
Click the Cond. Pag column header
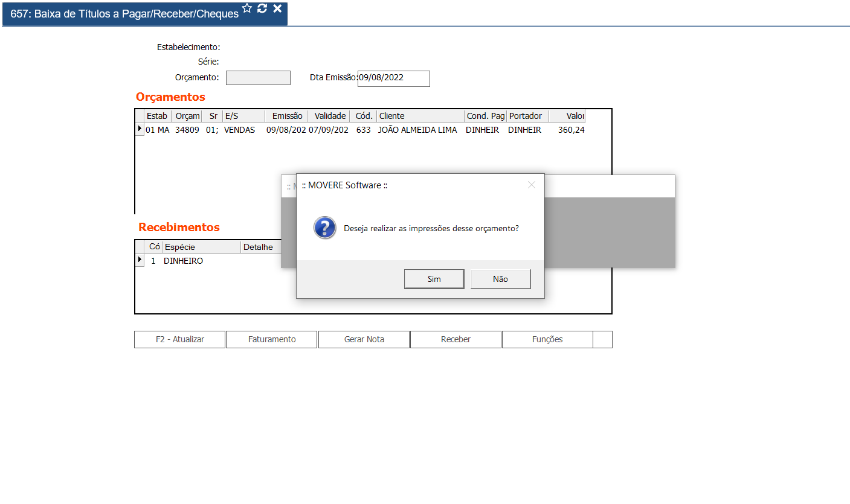(x=486, y=116)
